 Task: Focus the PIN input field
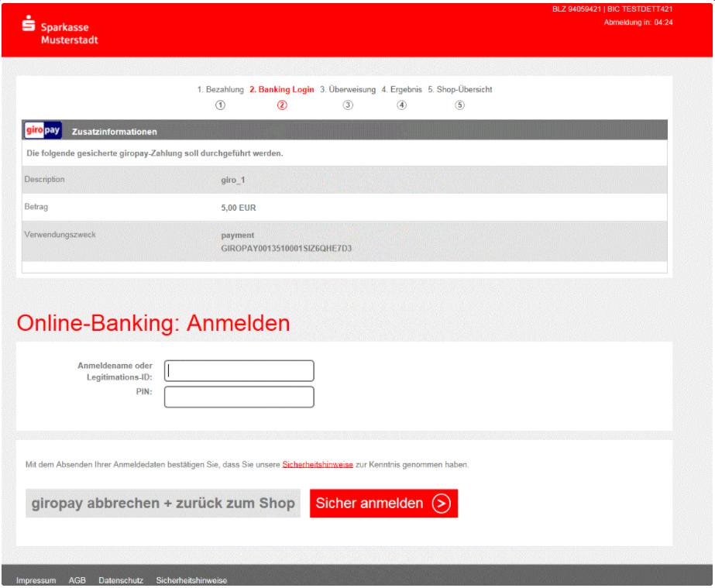click(239, 397)
